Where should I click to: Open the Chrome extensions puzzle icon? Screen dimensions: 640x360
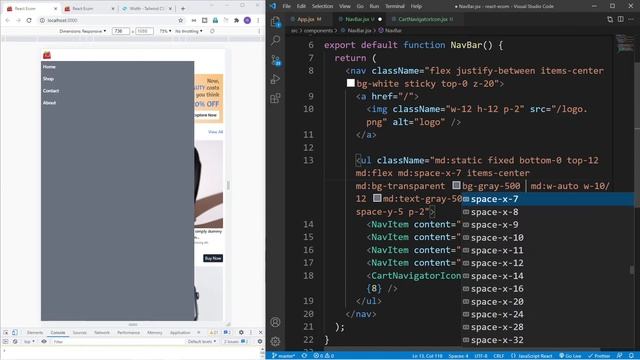tap(236, 20)
